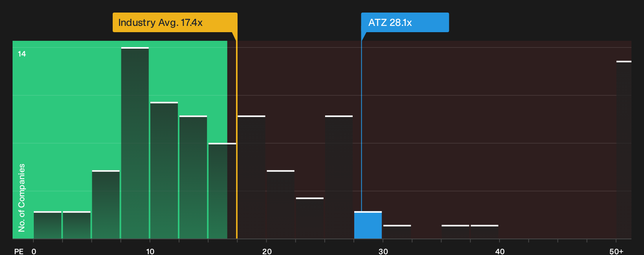Click the x-axis tick label '40'
Screen dimensions: 644x255
(500, 251)
